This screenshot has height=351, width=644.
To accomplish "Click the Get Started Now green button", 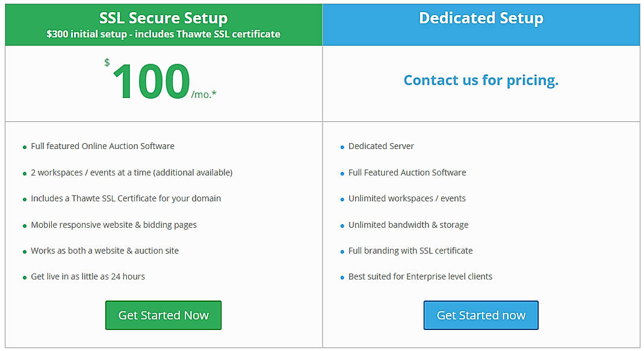I will coord(163,315).
